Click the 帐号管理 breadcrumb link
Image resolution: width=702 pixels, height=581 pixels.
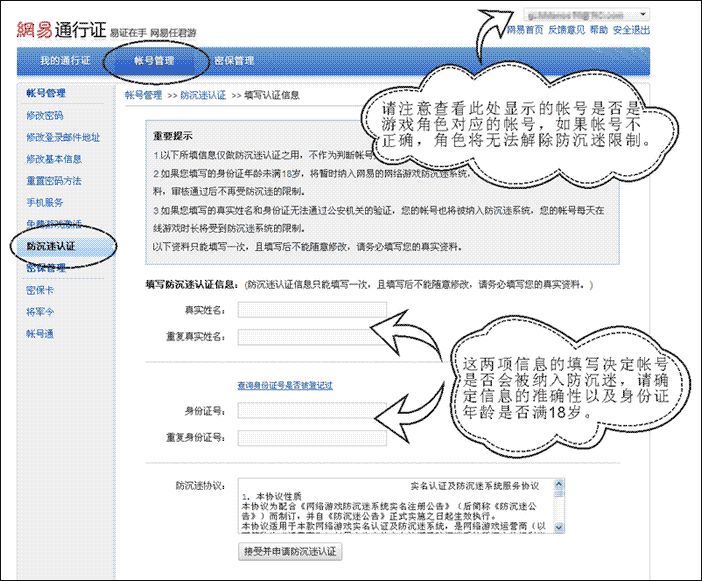tap(144, 95)
